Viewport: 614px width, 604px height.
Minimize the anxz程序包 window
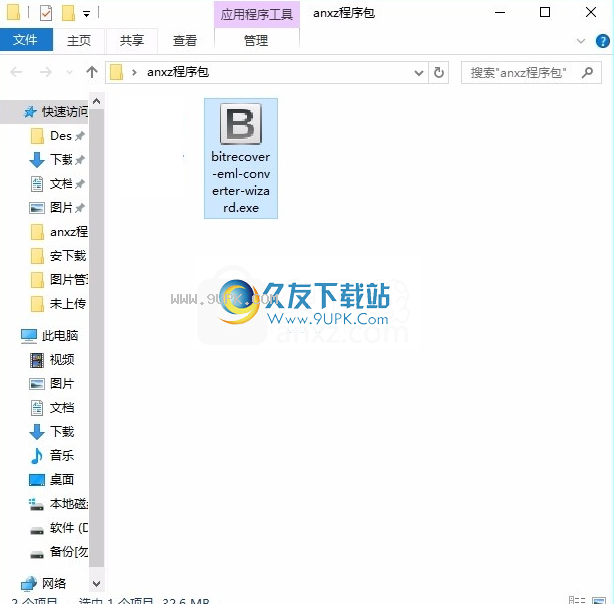[500, 13]
